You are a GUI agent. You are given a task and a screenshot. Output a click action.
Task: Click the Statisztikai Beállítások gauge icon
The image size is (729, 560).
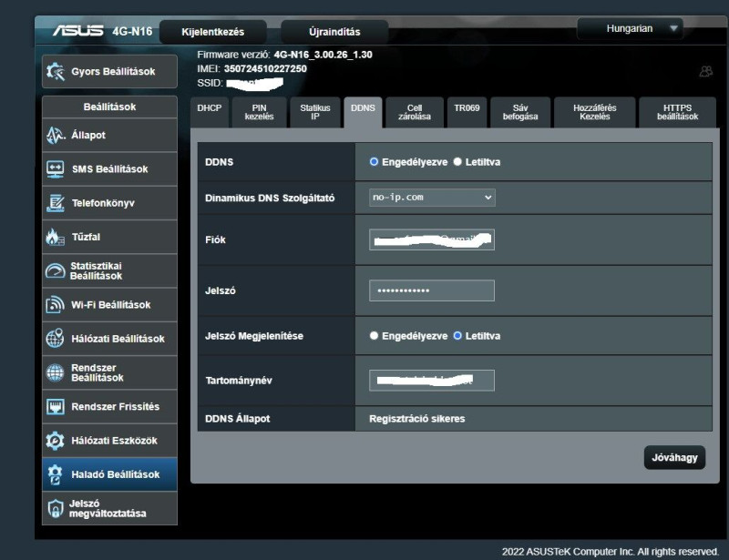point(56,271)
